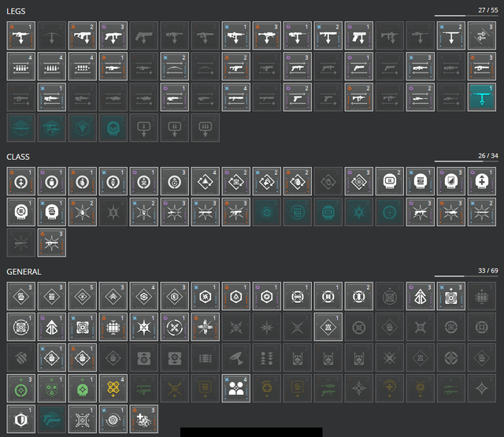Pick the four converging arrows mod in General
504x437 pixels.
206,327
